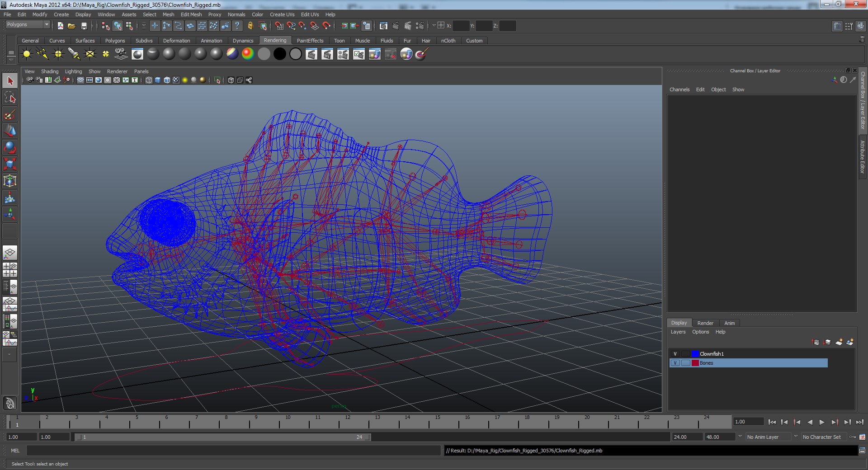
Task: Open the Polygons menu set dropdown
Action: point(28,24)
